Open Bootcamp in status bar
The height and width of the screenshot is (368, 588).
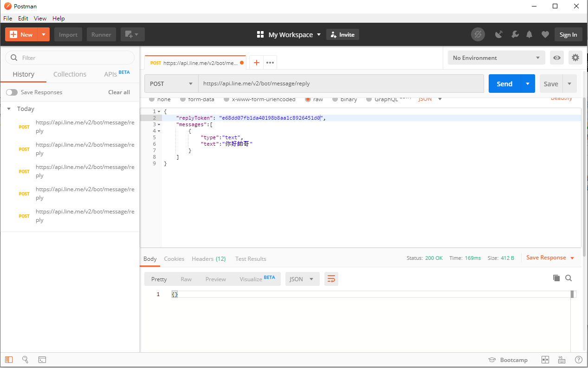click(x=508, y=360)
